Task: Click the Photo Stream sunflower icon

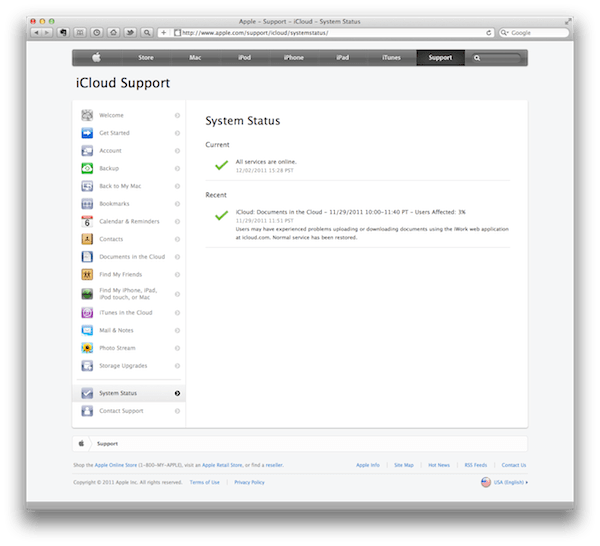Action: [x=87, y=348]
